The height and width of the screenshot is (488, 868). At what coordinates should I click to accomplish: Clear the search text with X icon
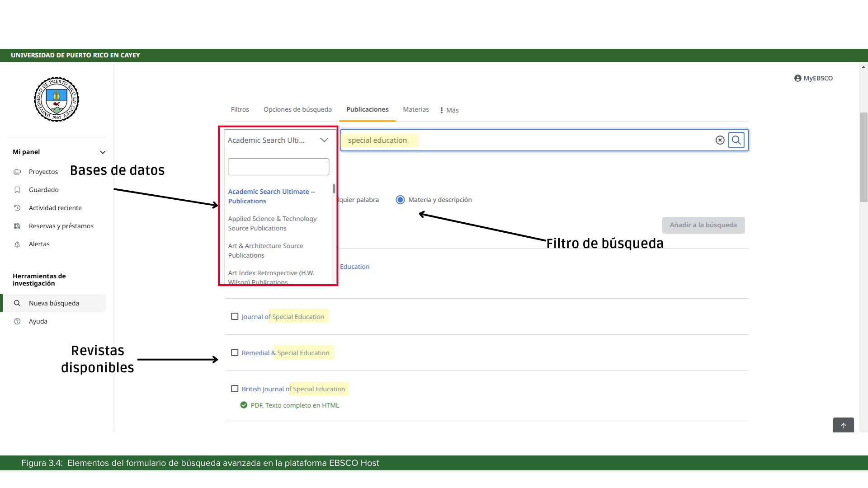(720, 140)
